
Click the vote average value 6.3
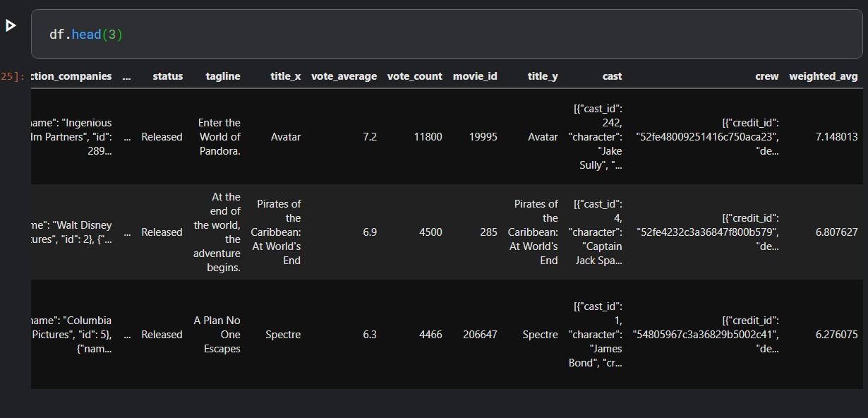click(370, 335)
